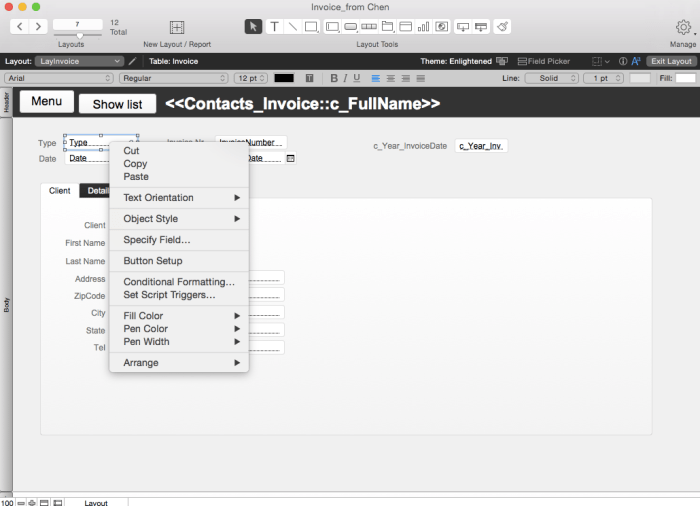Activate the Format Painter brush tool
The image size is (700, 506).
point(503,26)
